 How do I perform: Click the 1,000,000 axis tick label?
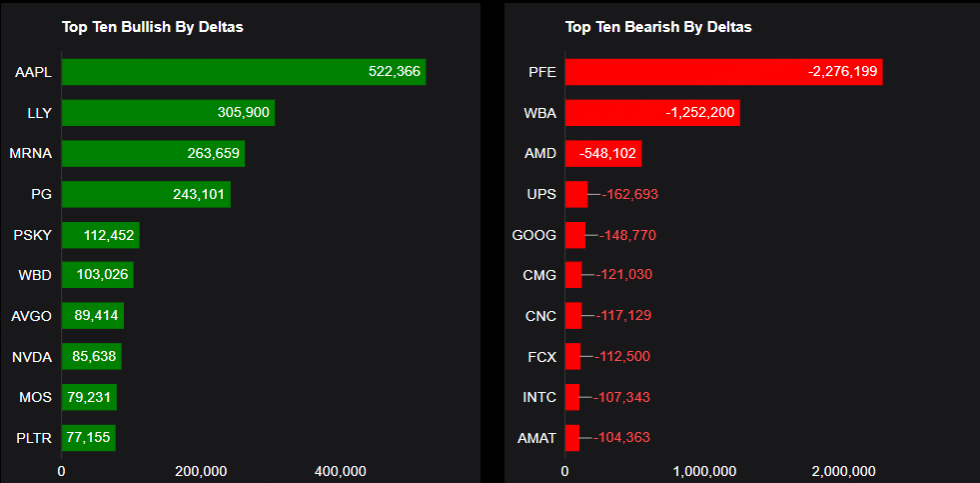tap(704, 471)
